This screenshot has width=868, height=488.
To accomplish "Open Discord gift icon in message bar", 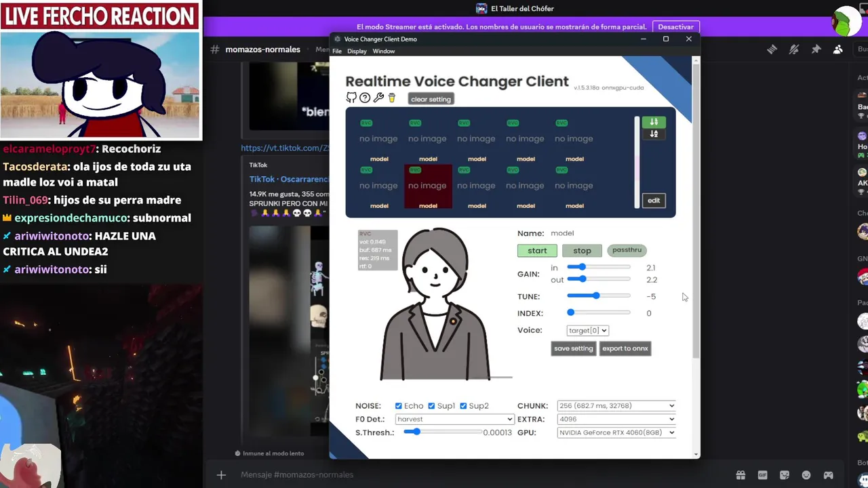I will [741, 475].
